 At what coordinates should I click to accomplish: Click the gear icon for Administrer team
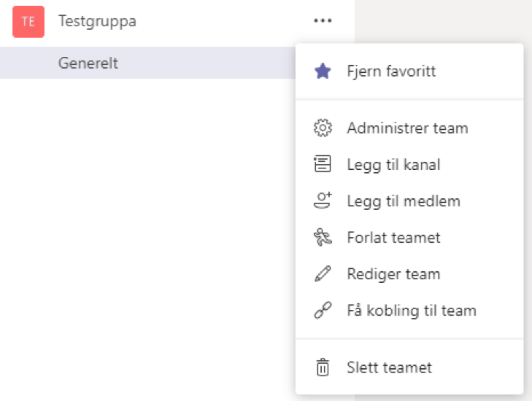pos(322,128)
